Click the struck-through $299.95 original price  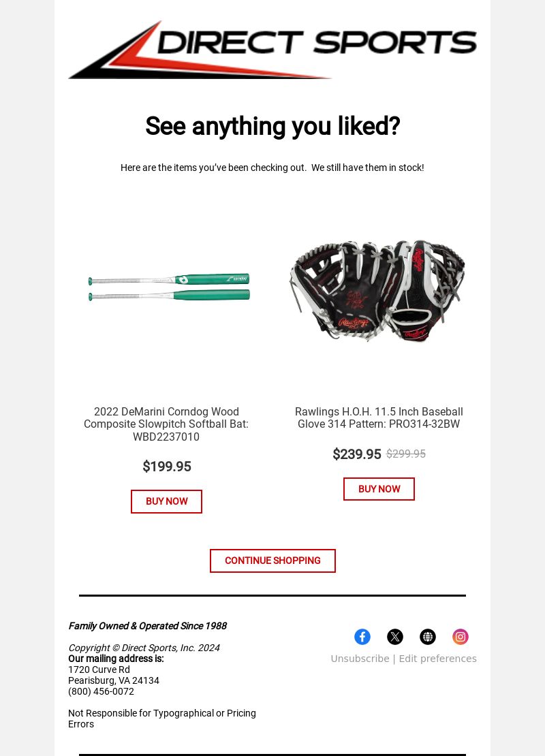point(406,454)
